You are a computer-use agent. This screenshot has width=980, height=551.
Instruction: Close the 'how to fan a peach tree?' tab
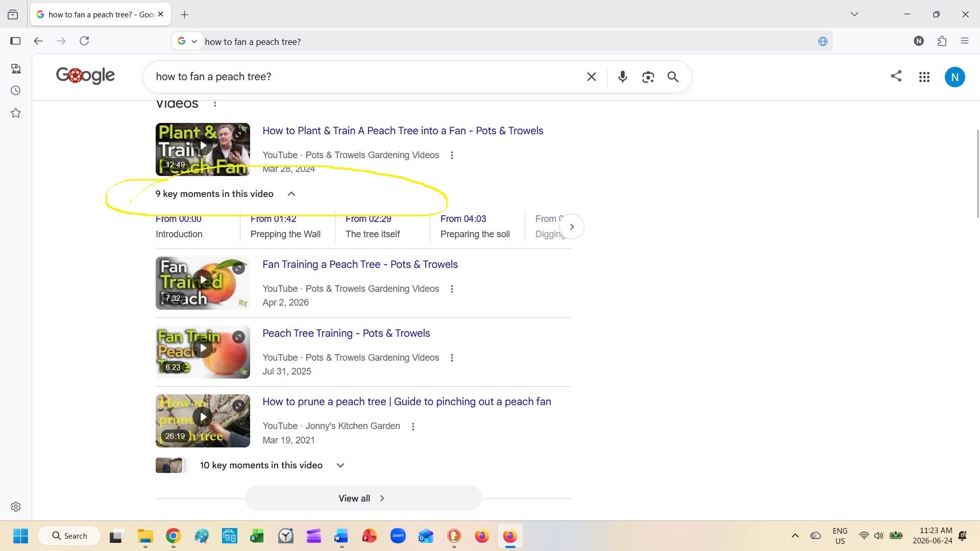click(161, 14)
